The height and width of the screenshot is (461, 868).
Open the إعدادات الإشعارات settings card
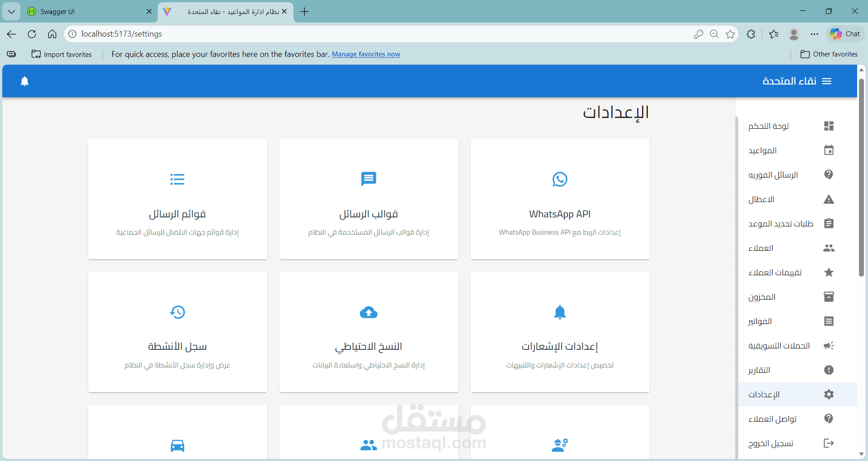[560, 332]
